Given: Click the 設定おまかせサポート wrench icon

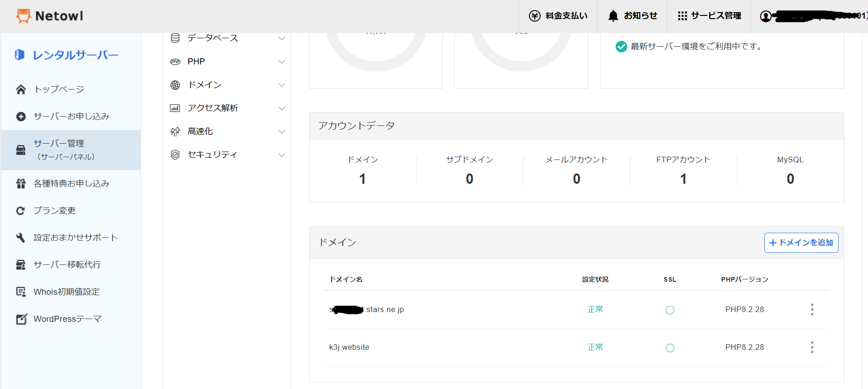Looking at the screenshot, I should click(x=21, y=237).
